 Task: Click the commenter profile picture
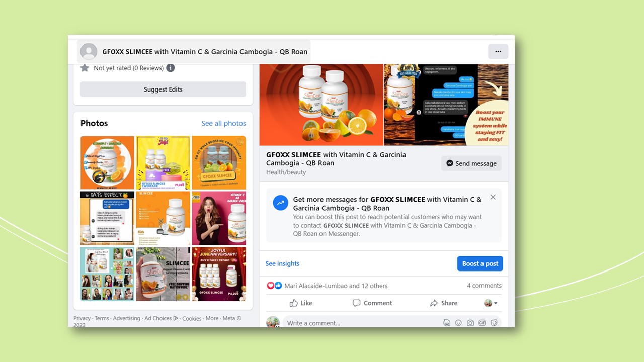tap(273, 322)
